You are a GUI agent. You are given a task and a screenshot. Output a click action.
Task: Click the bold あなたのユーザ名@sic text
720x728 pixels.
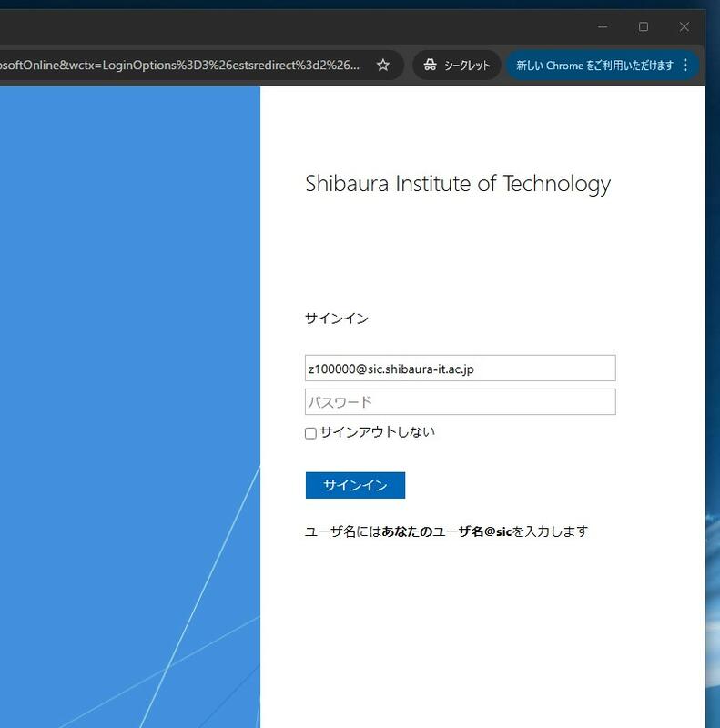pos(447,531)
